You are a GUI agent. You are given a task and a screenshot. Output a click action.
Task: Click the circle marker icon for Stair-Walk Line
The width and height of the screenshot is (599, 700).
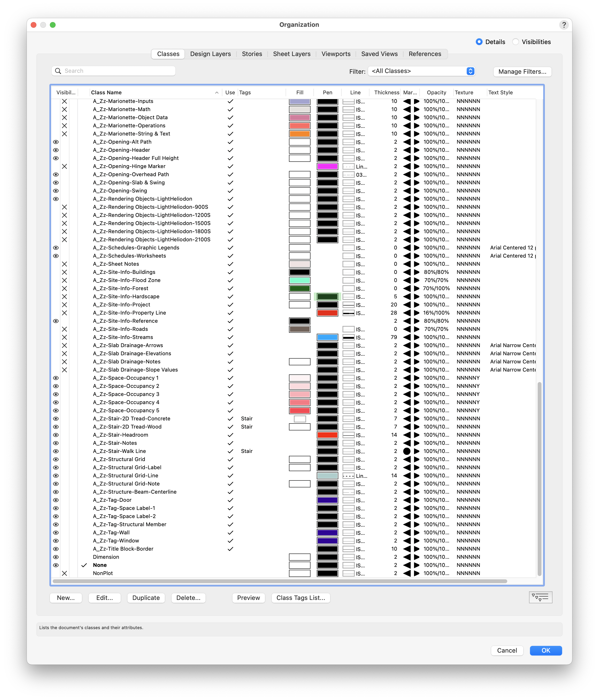(407, 451)
